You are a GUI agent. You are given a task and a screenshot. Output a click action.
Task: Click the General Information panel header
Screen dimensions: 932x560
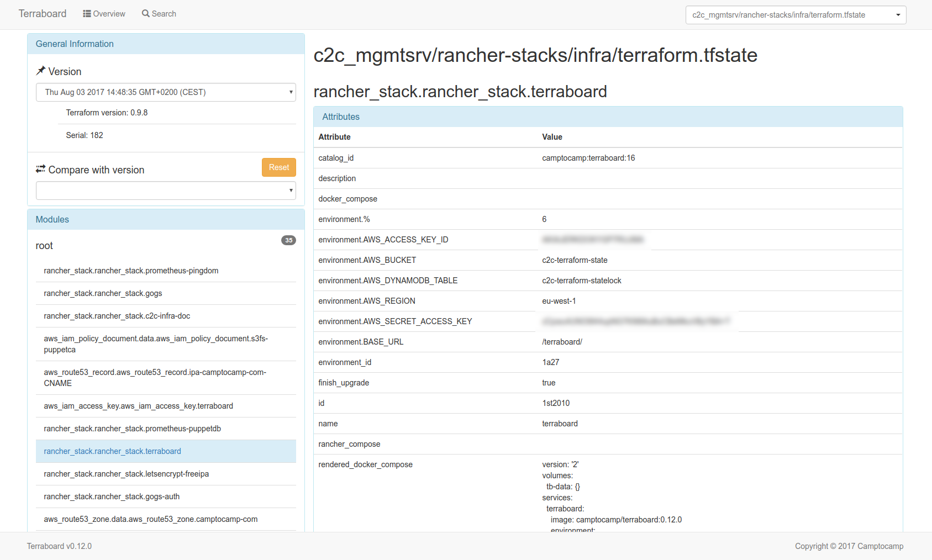(166, 44)
